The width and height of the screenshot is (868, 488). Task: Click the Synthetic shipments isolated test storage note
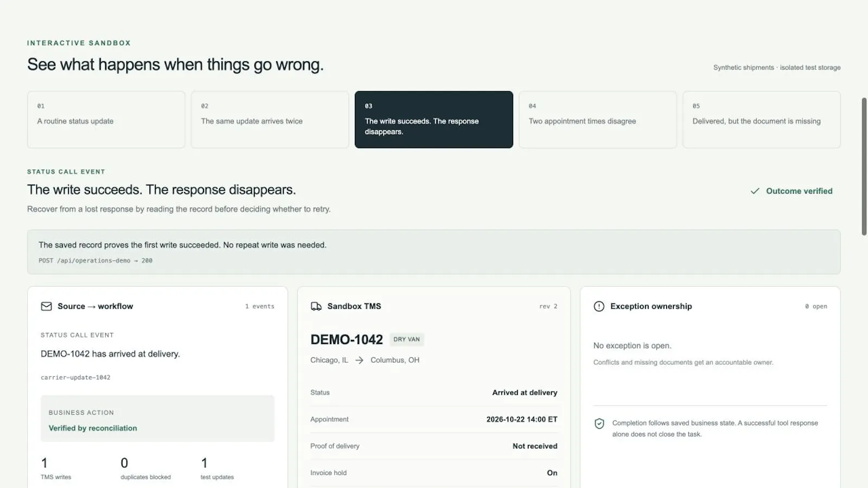pos(777,68)
